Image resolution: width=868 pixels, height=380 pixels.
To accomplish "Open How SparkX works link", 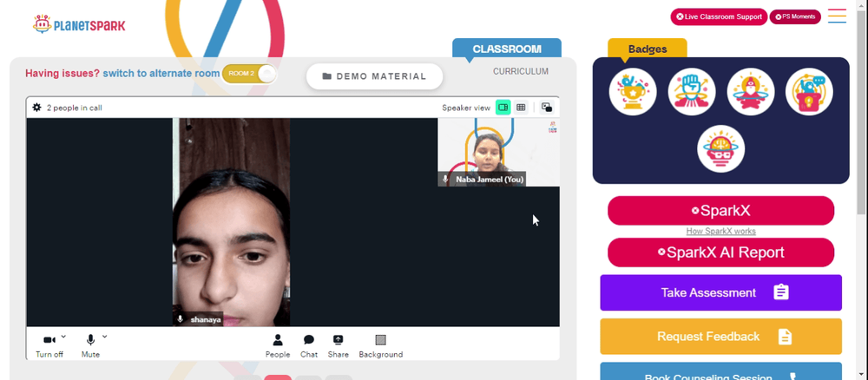I will [x=720, y=231].
